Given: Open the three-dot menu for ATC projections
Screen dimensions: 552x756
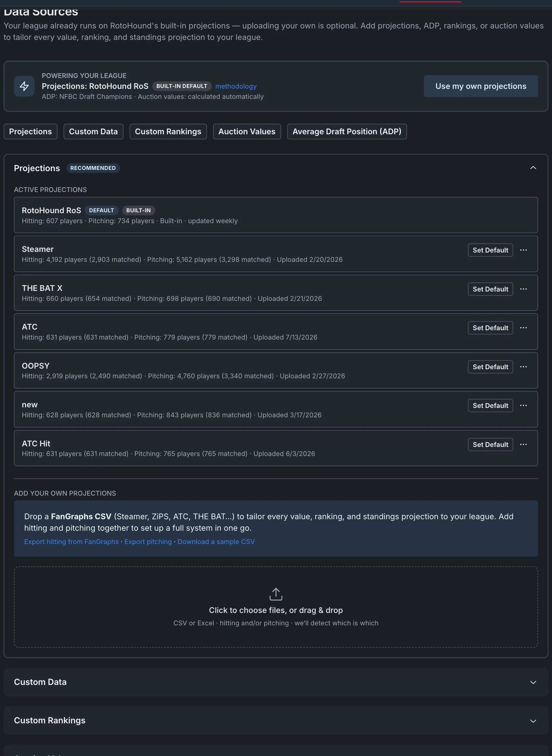Looking at the screenshot, I should (523, 328).
